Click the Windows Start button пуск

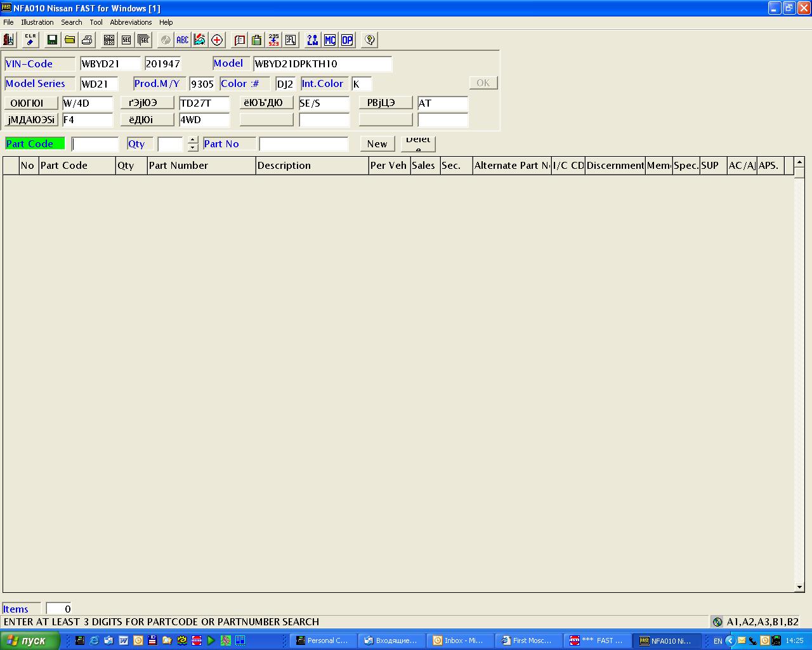tap(30, 640)
